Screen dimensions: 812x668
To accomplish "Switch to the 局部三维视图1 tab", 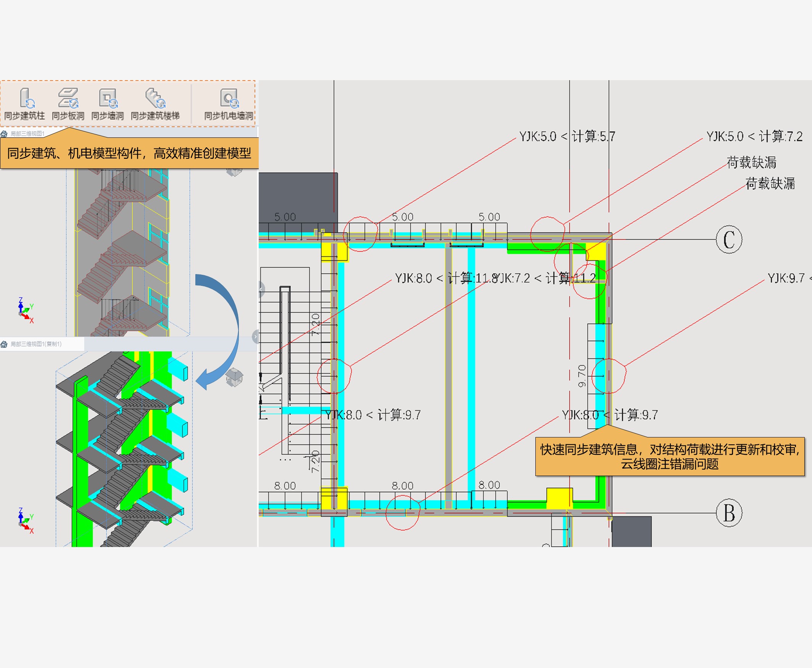I will tap(27, 134).
